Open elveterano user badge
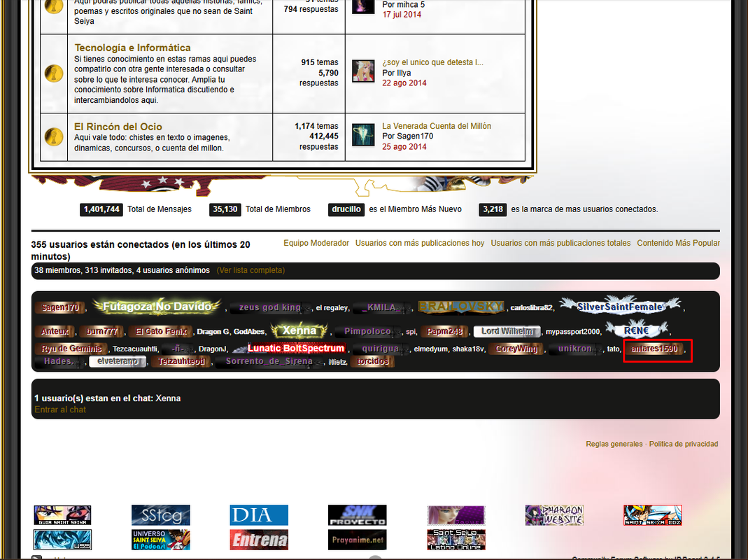 click(118, 361)
